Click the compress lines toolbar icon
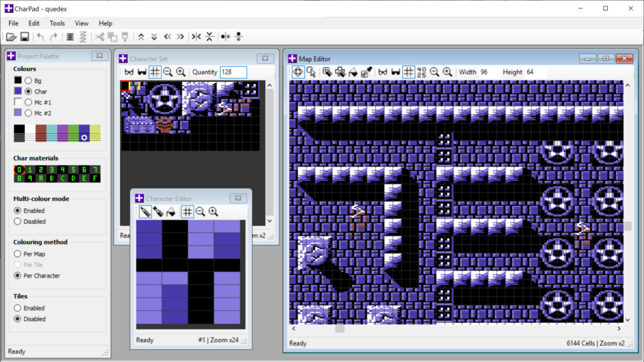 [x=70, y=37]
